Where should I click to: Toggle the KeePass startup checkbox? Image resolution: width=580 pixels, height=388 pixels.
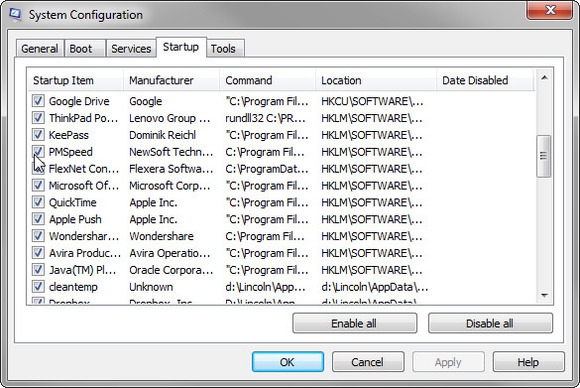pyautogui.click(x=38, y=135)
